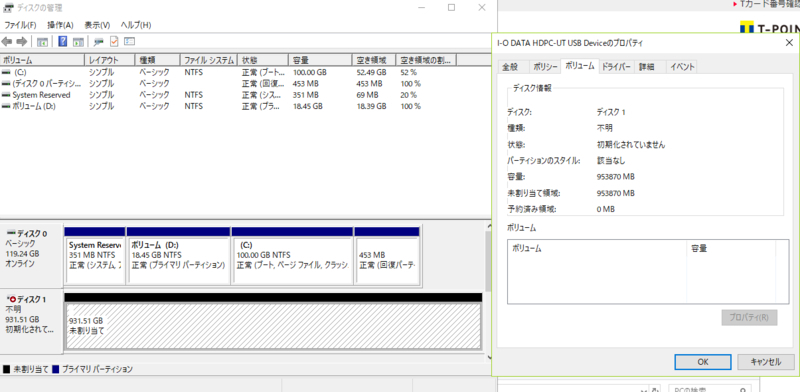800x392 pixels.
Task: Click the Back arrow toolbar icon
Action: pos(7,41)
